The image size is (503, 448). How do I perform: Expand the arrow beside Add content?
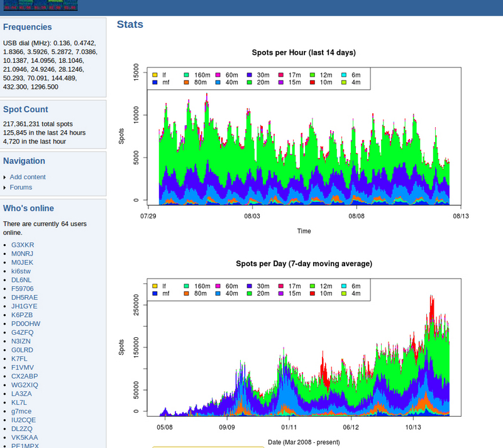tap(5, 177)
